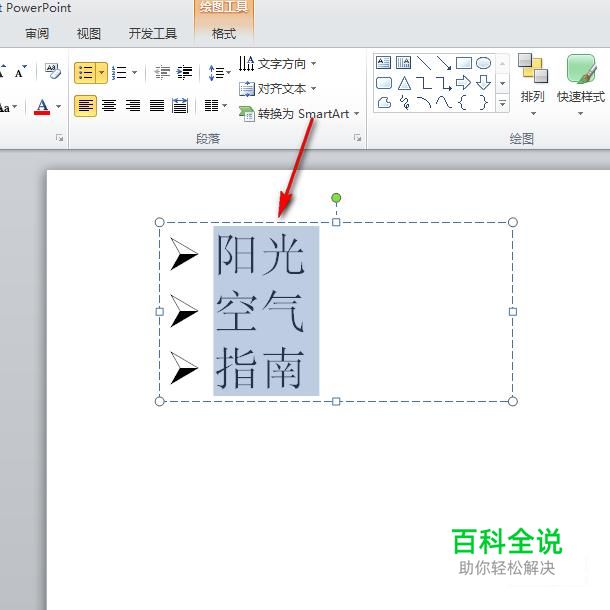Select the right arrow shape
This screenshot has width=610, height=610.
tap(463, 82)
